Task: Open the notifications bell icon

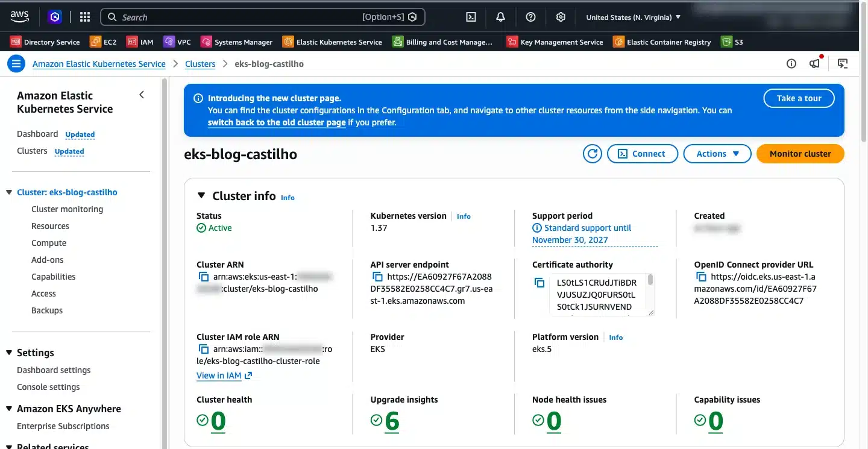Action: [500, 17]
